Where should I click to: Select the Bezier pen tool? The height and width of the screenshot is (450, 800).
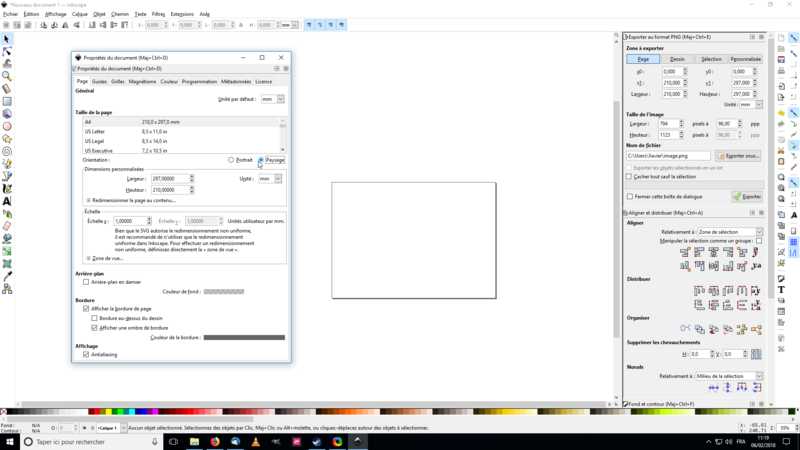tap(7, 176)
